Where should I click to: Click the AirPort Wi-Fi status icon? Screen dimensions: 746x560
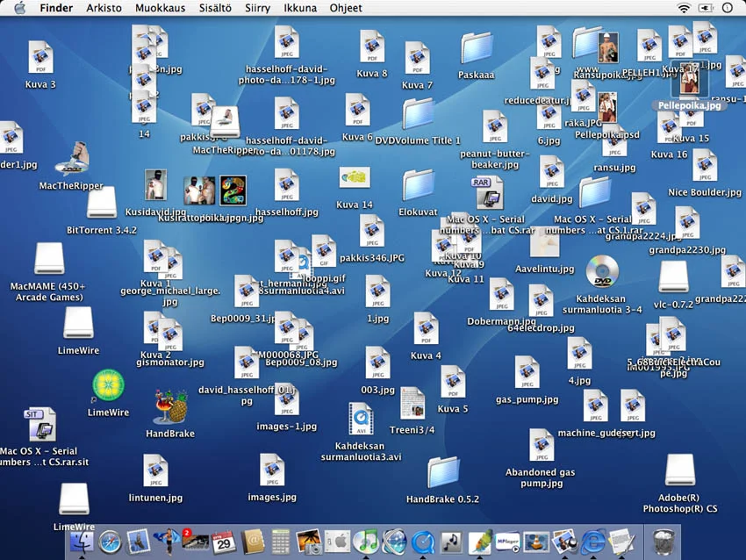click(x=684, y=8)
